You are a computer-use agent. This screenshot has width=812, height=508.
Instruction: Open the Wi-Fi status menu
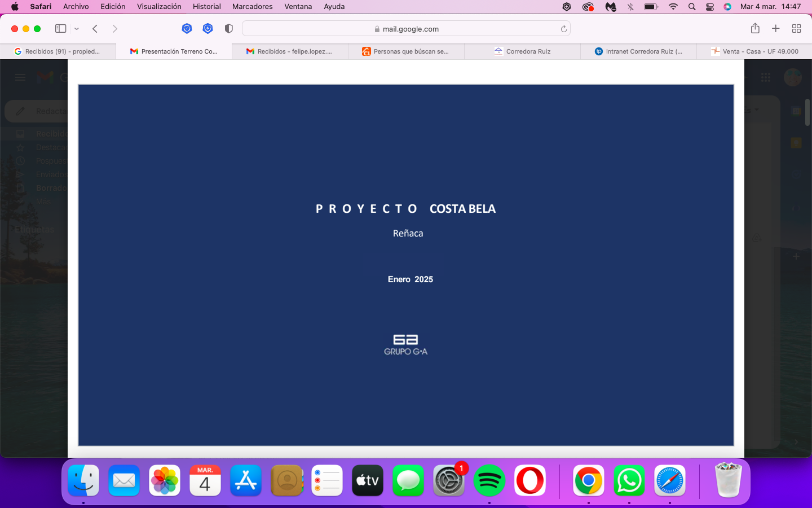(673, 7)
